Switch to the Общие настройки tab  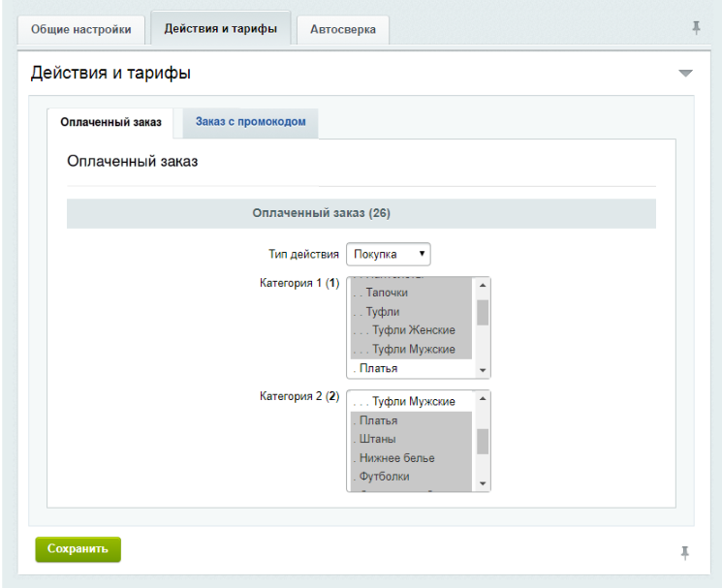81,29
